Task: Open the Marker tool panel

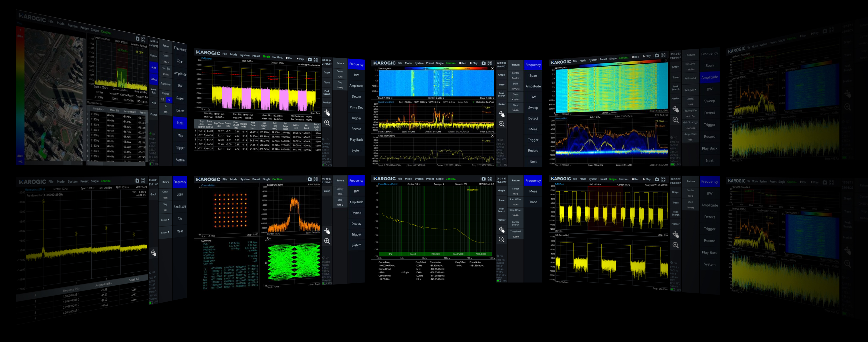Action: tap(502, 104)
